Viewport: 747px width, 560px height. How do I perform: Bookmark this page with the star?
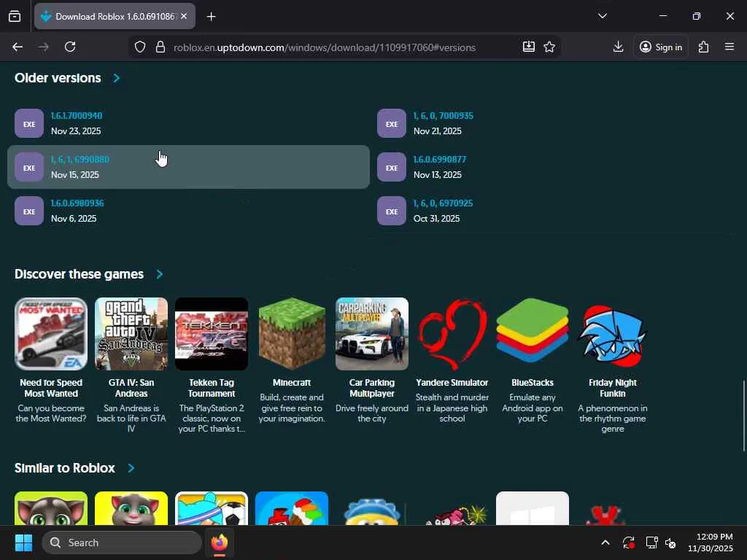coord(549,47)
